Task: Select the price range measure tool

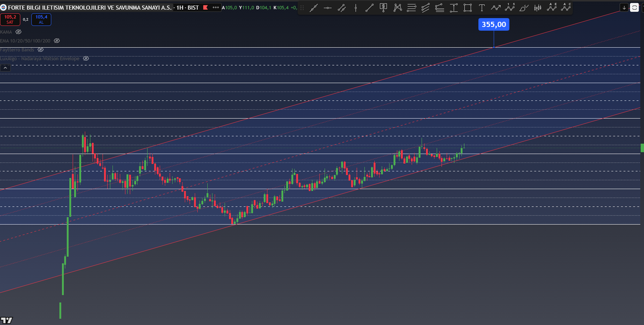Action: click(453, 8)
